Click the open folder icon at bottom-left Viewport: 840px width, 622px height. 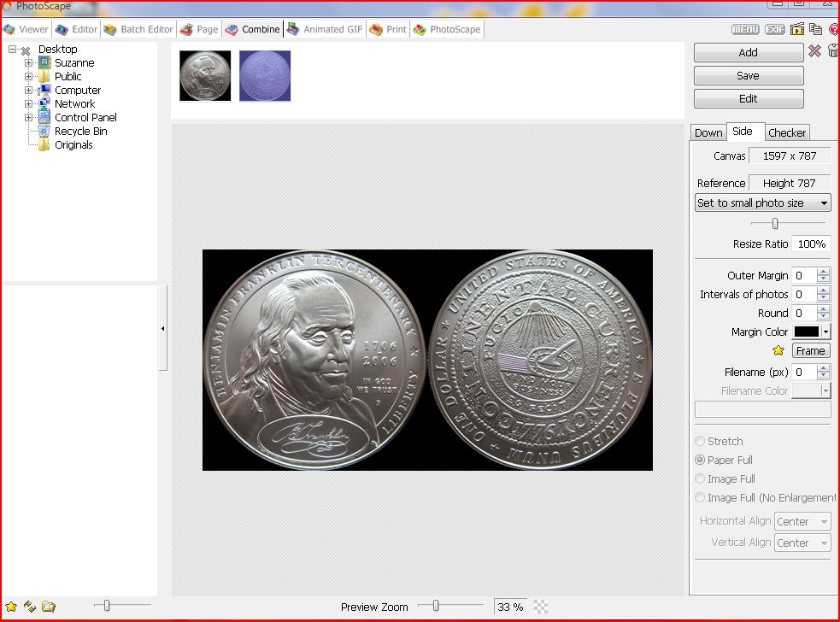pos(49,607)
